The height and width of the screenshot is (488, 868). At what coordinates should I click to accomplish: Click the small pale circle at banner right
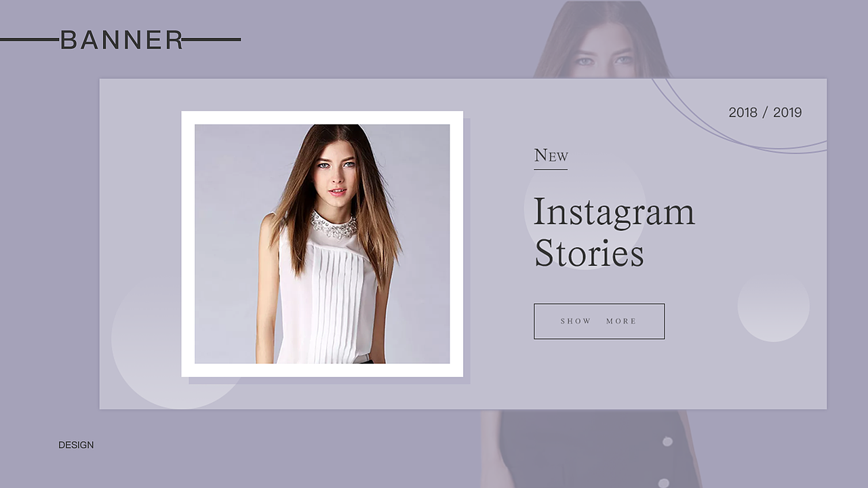(x=773, y=306)
